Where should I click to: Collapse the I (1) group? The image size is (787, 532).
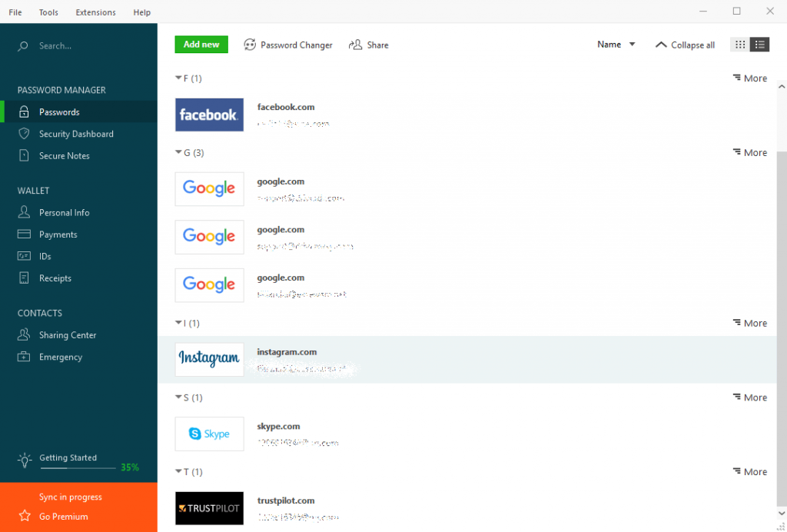coord(178,323)
